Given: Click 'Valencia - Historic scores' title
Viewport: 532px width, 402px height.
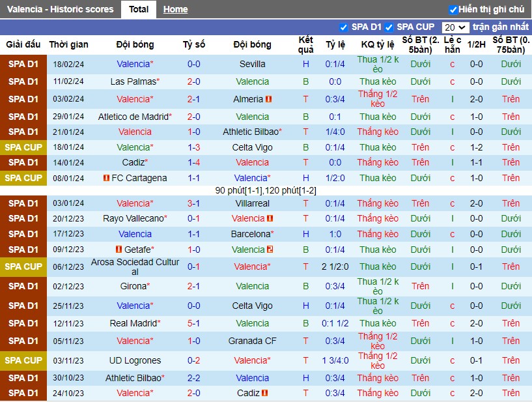Looking at the screenshot, I should click(60, 9).
